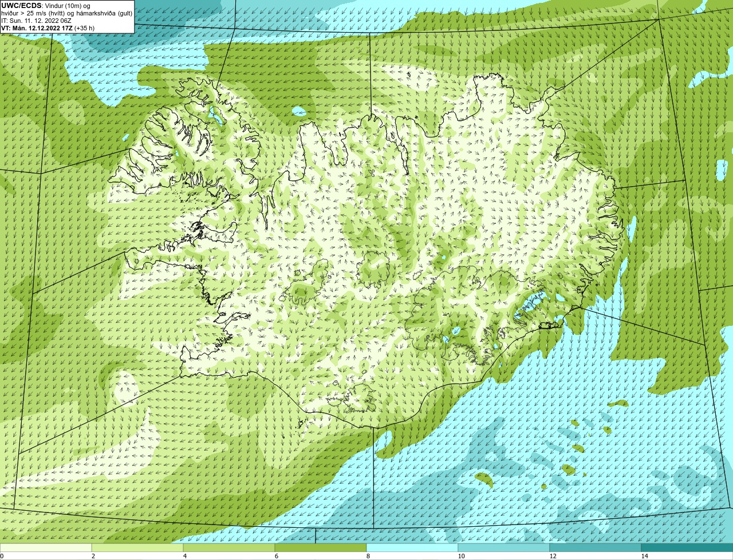The image size is (733, 560).
Task: Click the "12" label under the color scale
Action: tap(553, 556)
